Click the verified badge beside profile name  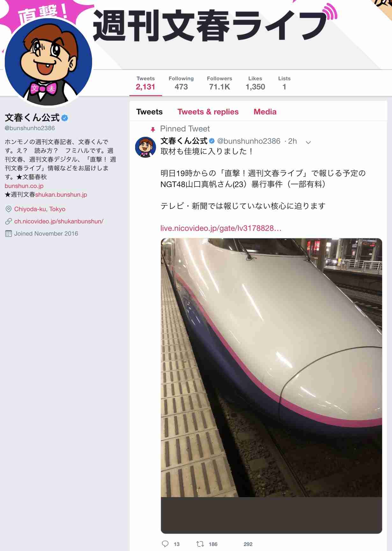64,118
